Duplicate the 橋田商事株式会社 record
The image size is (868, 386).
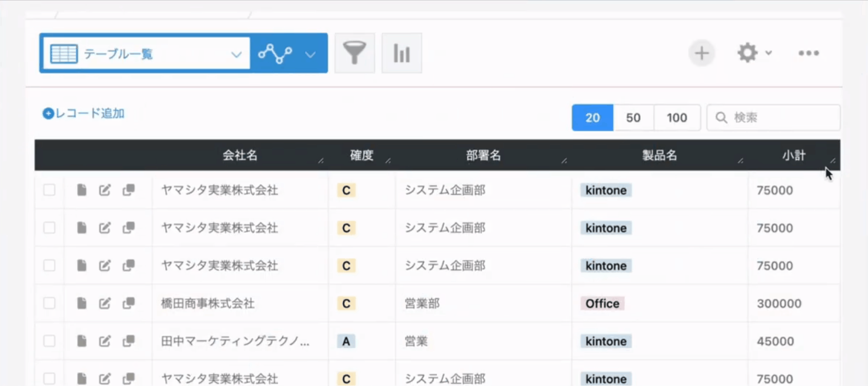click(128, 303)
